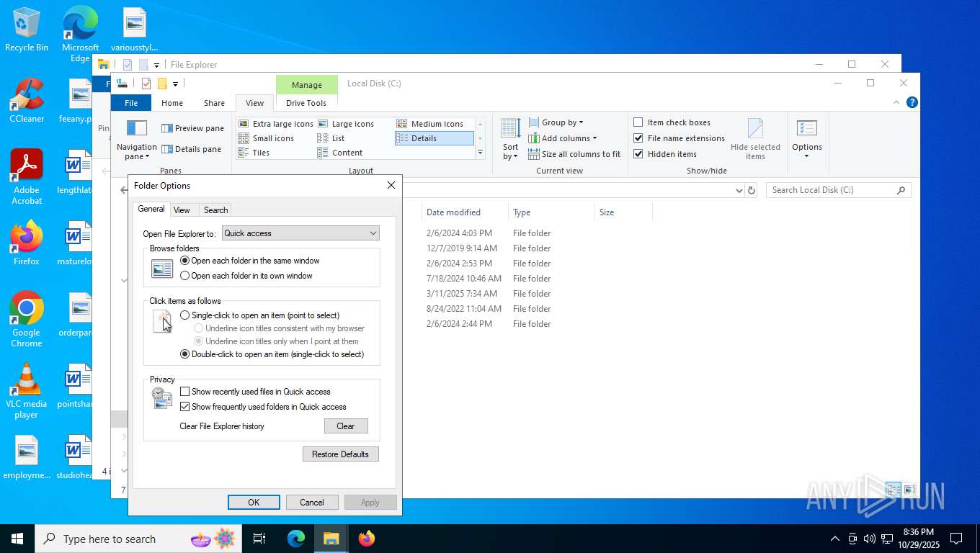
Task: Choose the Tiles layout
Action: 254,153
